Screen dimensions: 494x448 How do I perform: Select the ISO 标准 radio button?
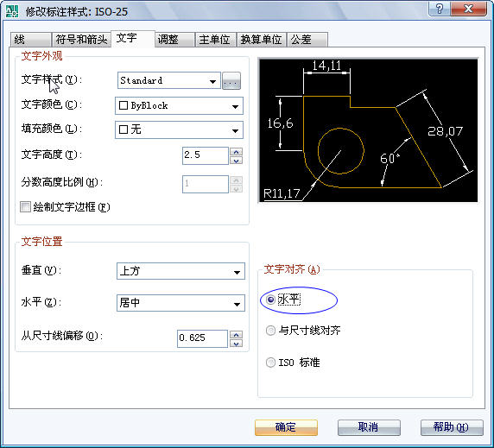(270, 363)
